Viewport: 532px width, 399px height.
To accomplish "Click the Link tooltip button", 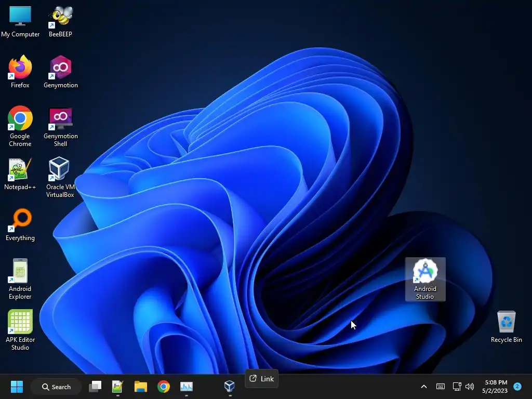I will click(x=262, y=379).
